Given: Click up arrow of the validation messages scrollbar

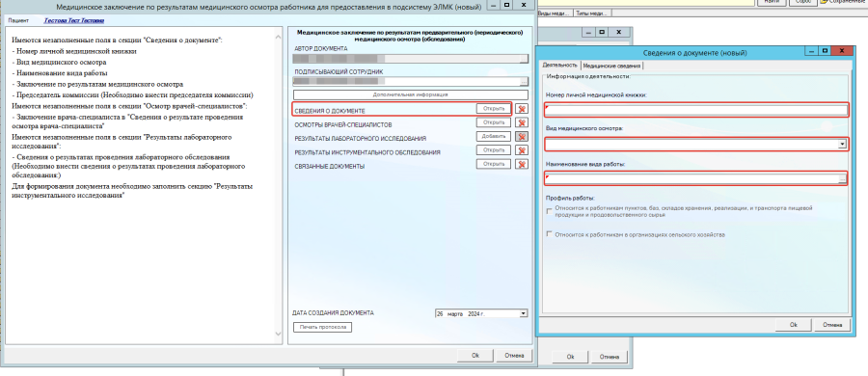Looking at the screenshot, I should pos(279,37).
